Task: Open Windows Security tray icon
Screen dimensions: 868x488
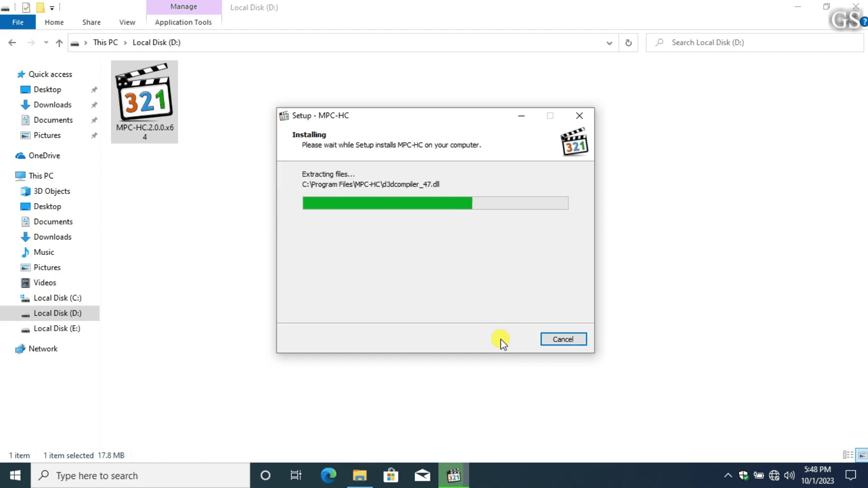Action: (x=743, y=475)
